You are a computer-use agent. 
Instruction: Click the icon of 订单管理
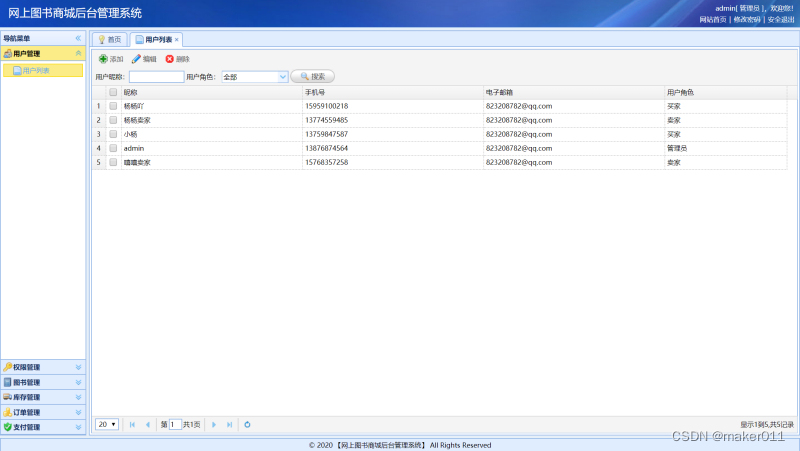pos(7,412)
